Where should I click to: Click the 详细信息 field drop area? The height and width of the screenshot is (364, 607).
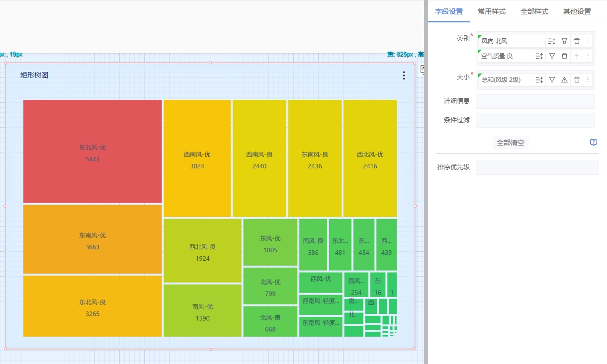click(535, 101)
